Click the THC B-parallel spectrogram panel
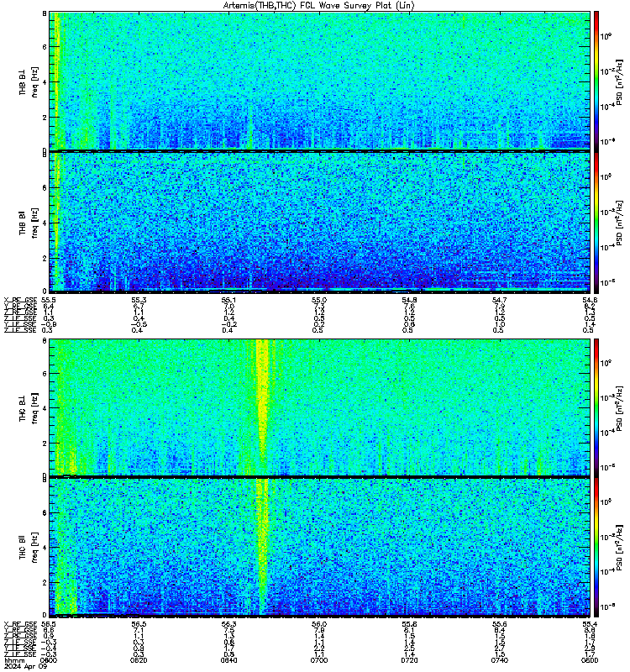 pos(319,547)
